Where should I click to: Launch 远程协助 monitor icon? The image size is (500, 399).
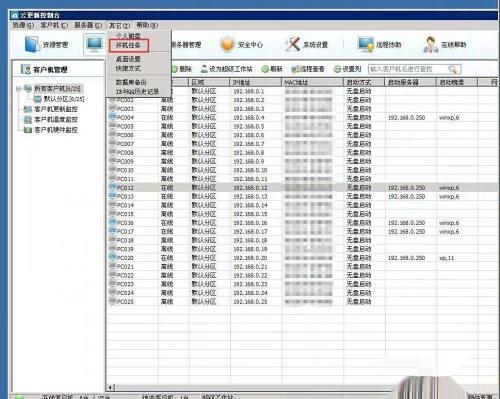tap(366, 44)
